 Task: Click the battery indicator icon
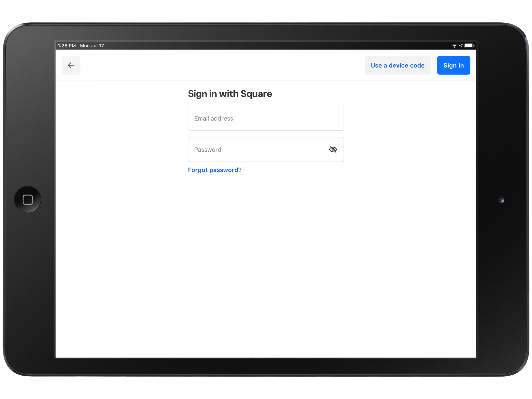[469, 46]
